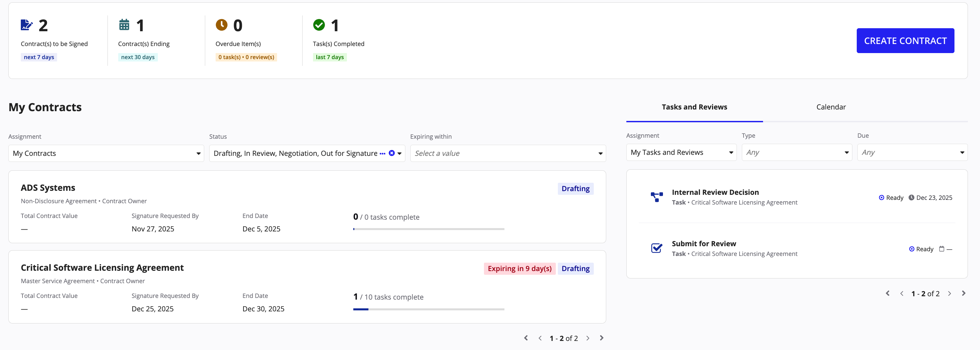
Task: Click the contract signing pen icon
Action: pyautogui.click(x=27, y=25)
